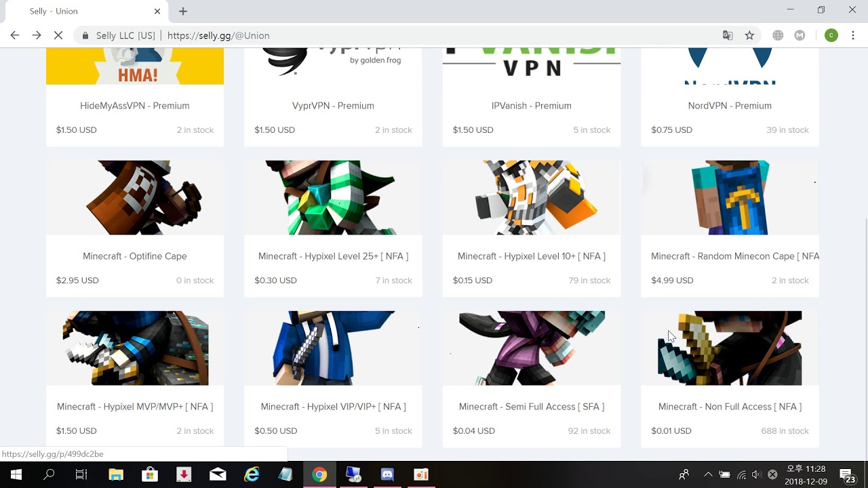Image resolution: width=868 pixels, height=488 pixels.
Task: Open the Mail app on the taskbar
Action: point(218,474)
